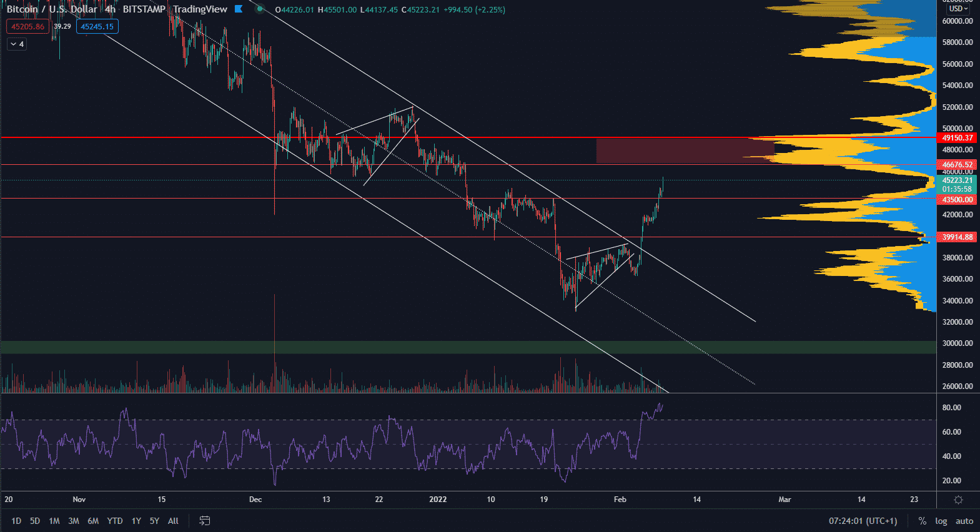Toggle the percent scale mode
The width and height of the screenshot is (980, 532).
[x=922, y=521]
